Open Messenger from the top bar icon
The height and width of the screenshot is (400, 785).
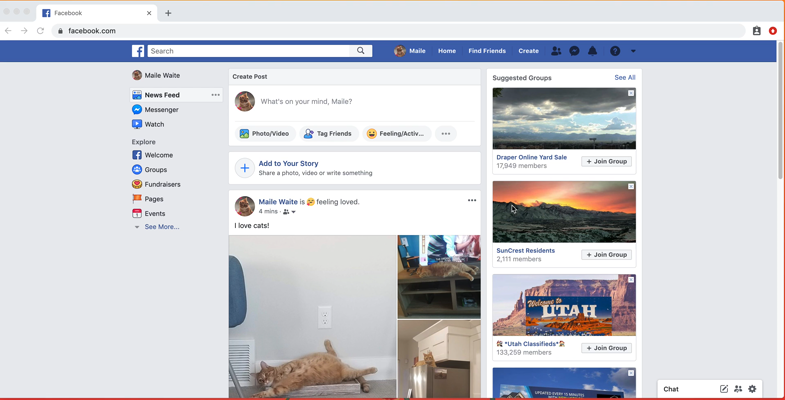click(574, 51)
